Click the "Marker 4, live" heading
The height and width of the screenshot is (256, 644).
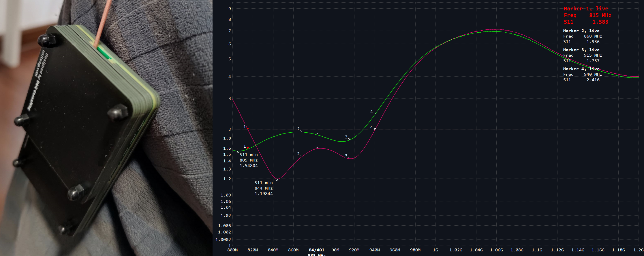pyautogui.click(x=581, y=69)
